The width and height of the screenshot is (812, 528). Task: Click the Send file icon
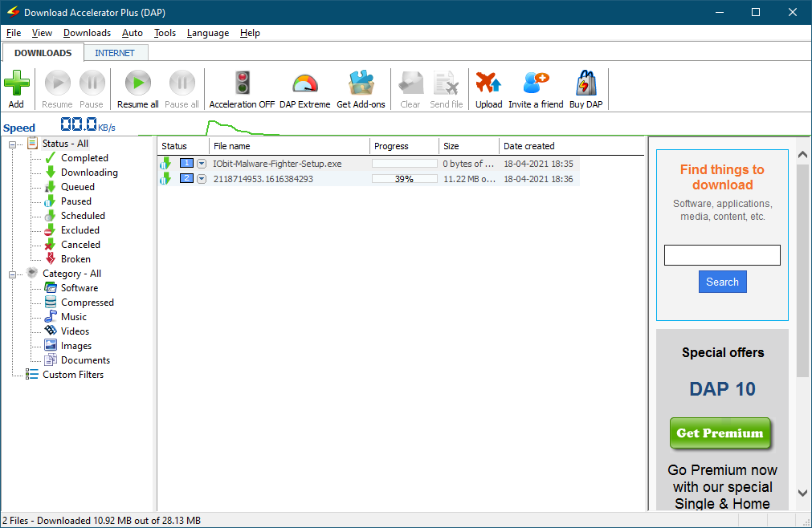[x=447, y=83]
